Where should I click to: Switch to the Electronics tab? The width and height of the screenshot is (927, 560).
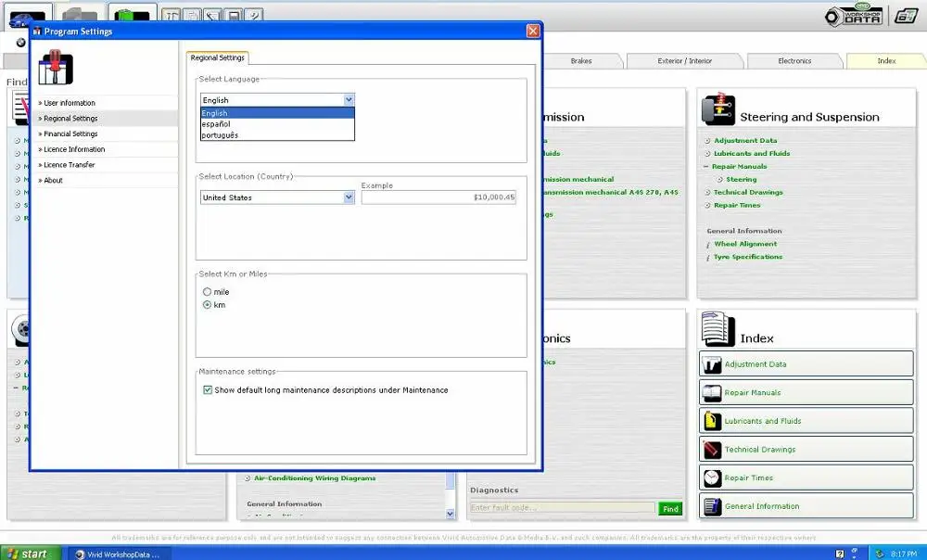click(794, 61)
